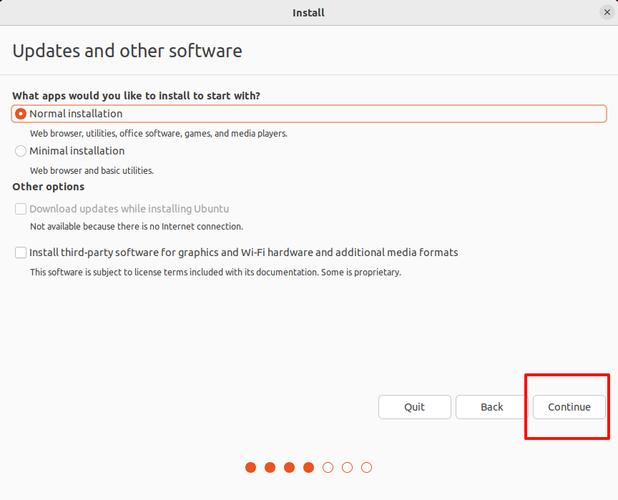The height and width of the screenshot is (500, 618).
Task: Click the "Web browser and basic utilities" description
Action: tap(92, 171)
